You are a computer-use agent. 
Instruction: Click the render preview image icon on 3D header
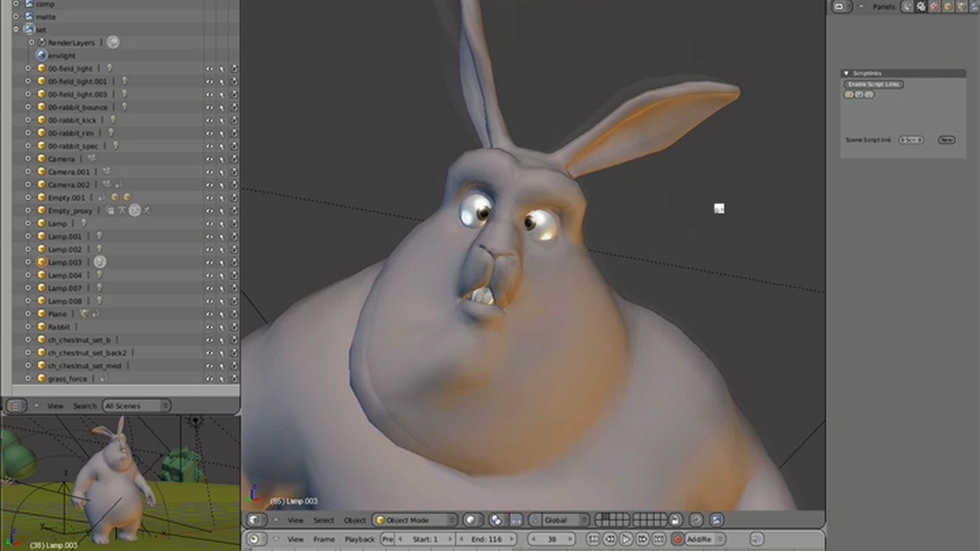tap(716, 520)
